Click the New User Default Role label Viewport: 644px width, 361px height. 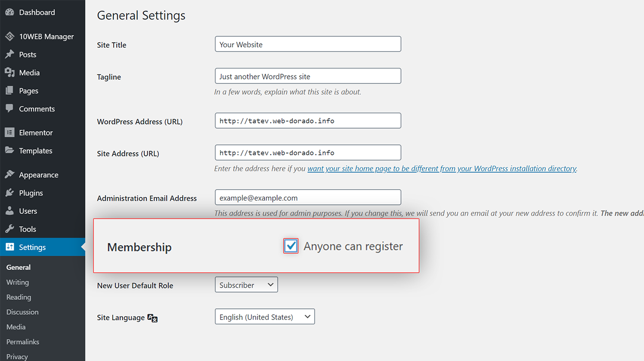point(135,286)
